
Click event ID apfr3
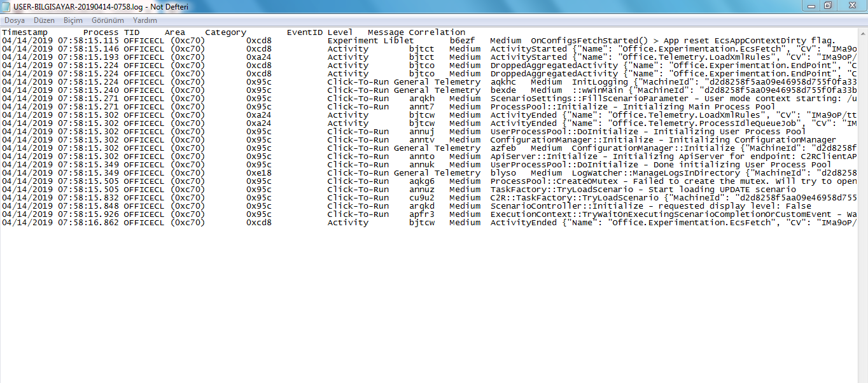click(422, 214)
